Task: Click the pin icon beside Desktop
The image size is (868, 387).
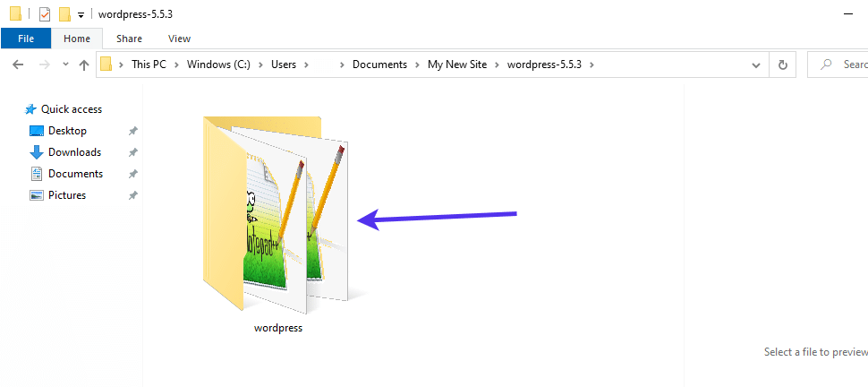Action: (133, 131)
